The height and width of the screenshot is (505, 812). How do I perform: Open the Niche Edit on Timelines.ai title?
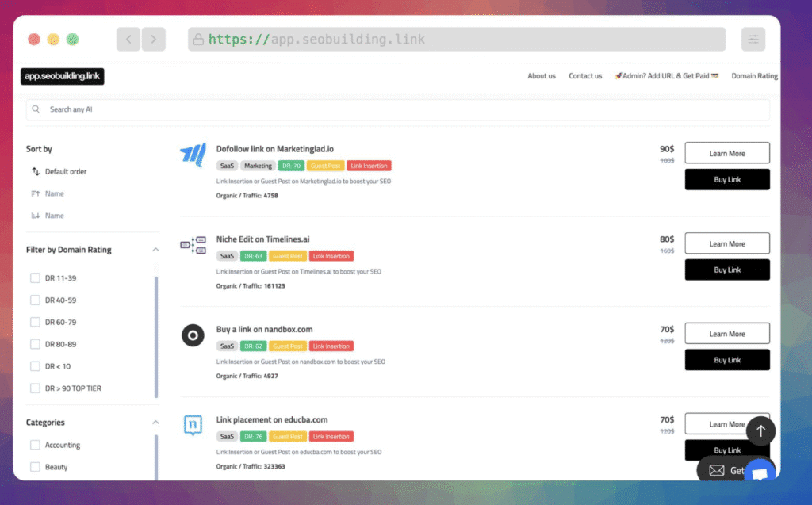click(x=262, y=239)
